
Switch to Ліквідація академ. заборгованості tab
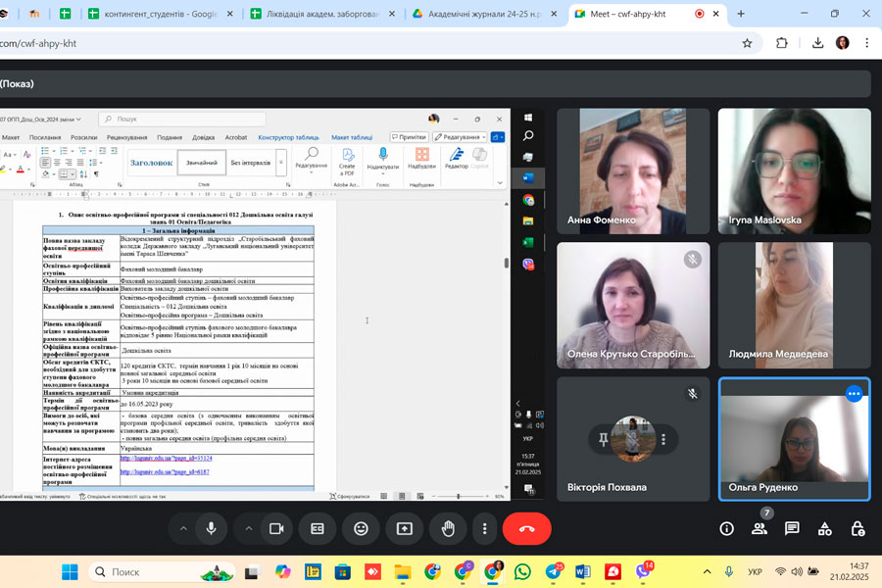[322, 14]
